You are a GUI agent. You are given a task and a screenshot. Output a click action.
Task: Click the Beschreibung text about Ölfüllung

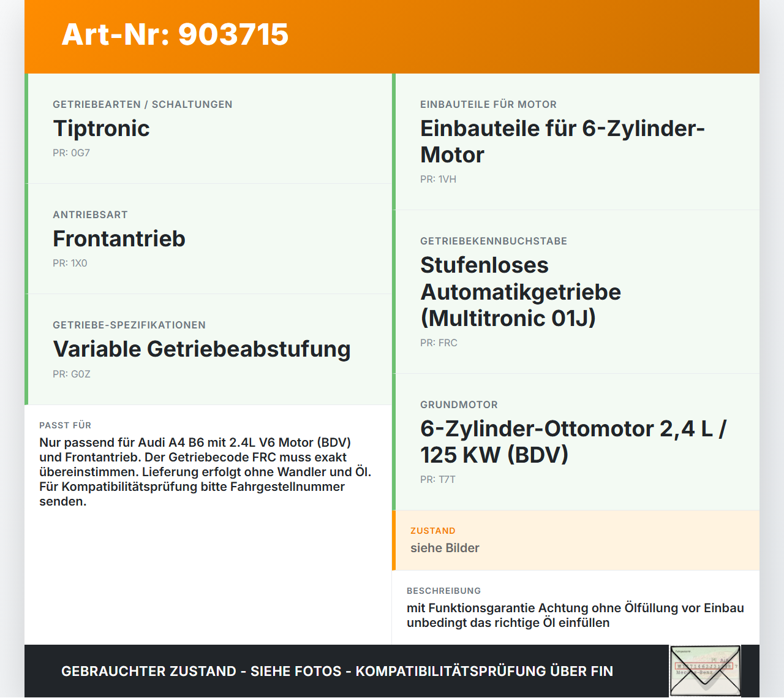[575, 615]
